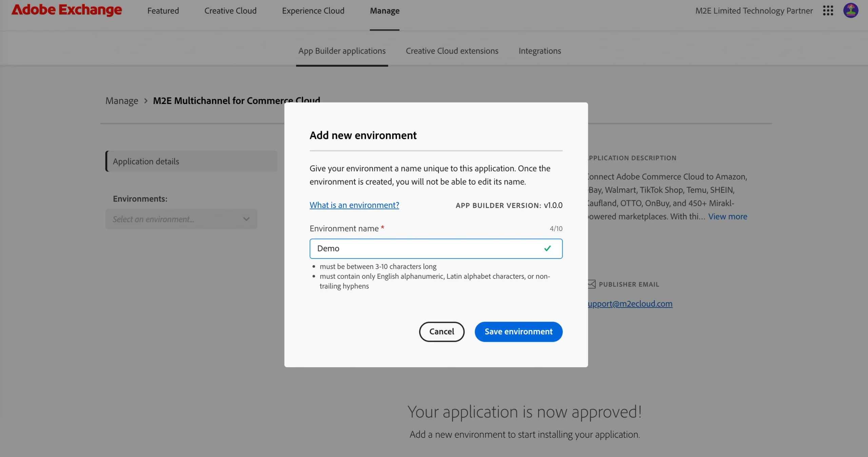Click 'Add a new environment to start installing' text
Viewport: 868px width, 457px height.
point(525,434)
